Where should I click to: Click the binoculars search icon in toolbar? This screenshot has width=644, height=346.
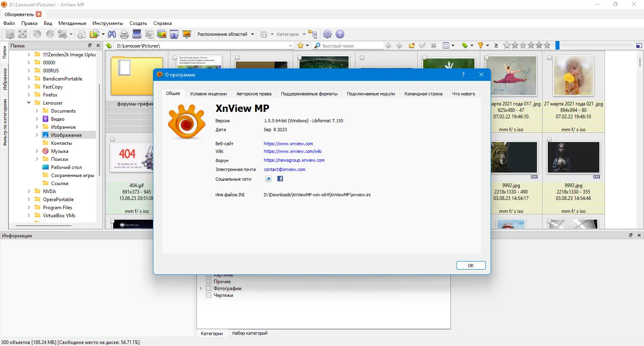tap(112, 34)
